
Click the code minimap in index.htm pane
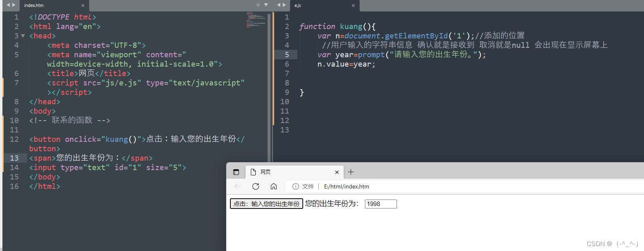click(x=256, y=20)
